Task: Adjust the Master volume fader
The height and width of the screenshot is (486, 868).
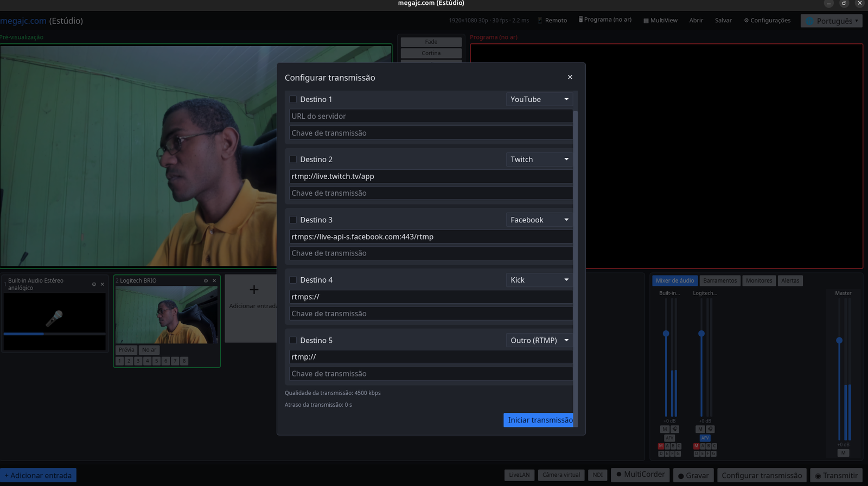Action: [x=839, y=341]
